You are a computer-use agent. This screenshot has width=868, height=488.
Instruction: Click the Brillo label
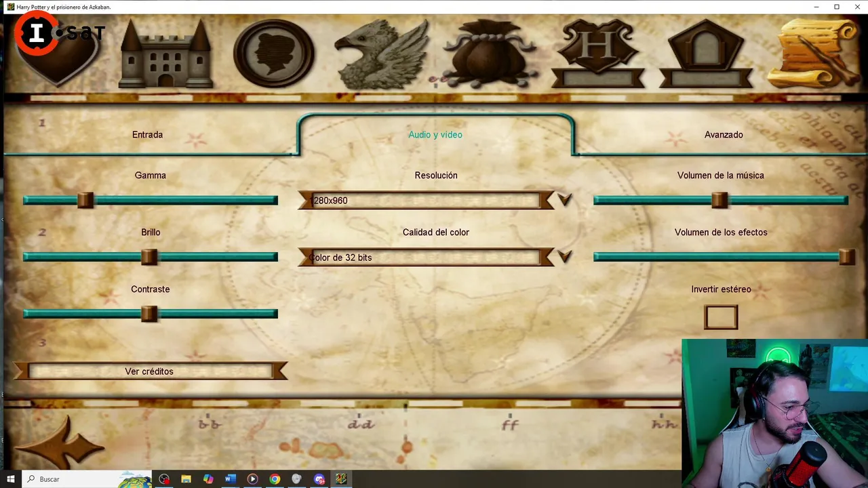151,232
